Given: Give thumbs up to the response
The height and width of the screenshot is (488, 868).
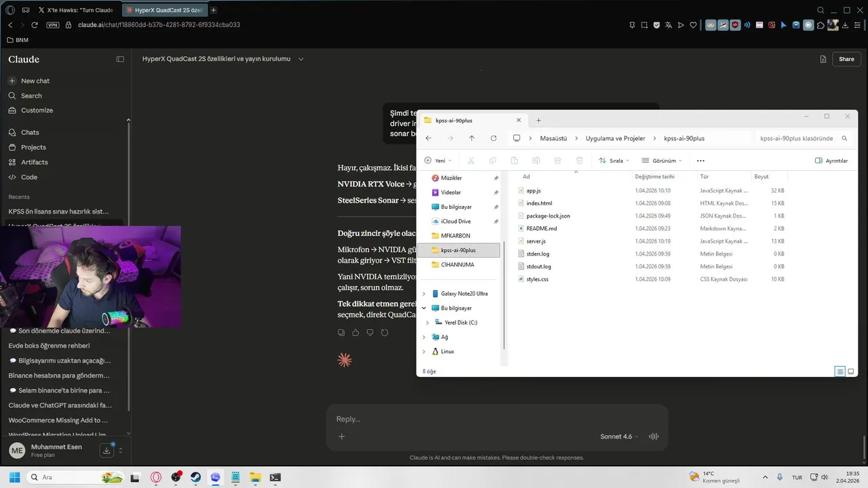Looking at the screenshot, I should click(356, 332).
